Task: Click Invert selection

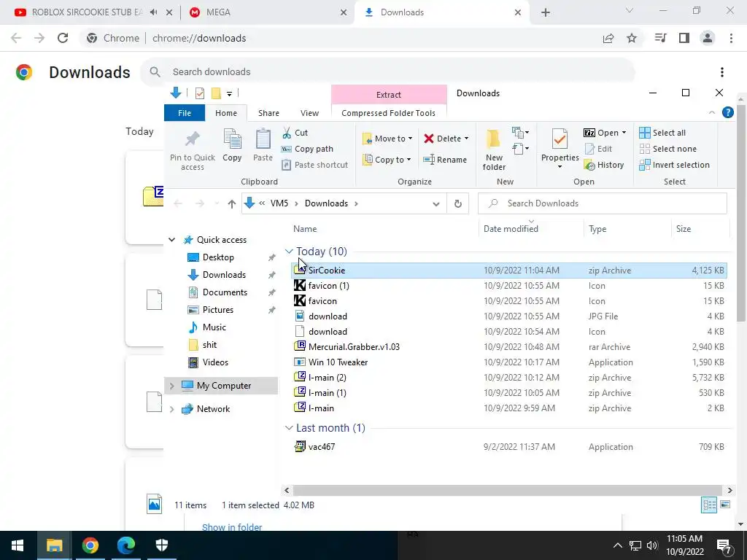Action: click(674, 166)
